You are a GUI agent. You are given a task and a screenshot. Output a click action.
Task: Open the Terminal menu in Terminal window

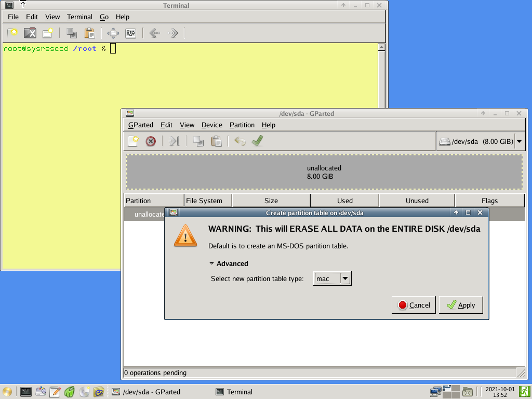(x=79, y=17)
